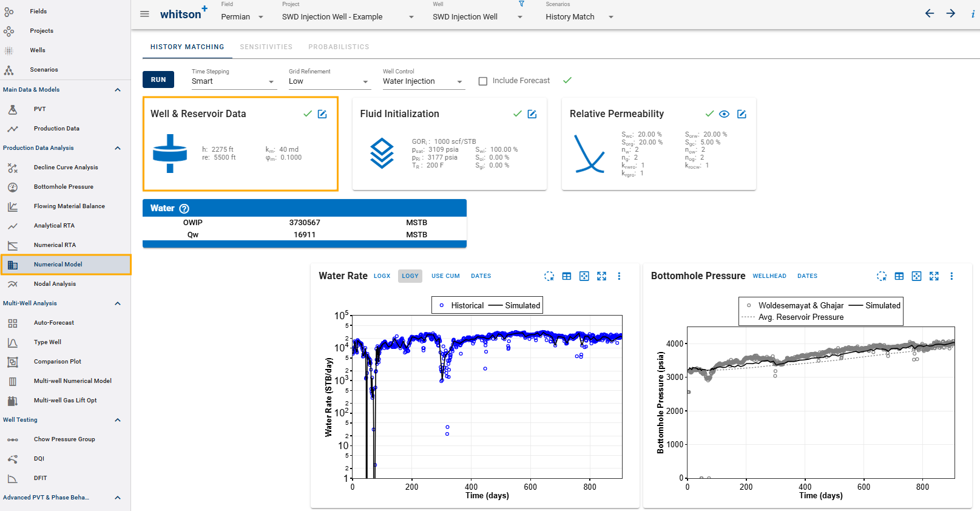Toggle the LOGY axis scale on Water Rate

[x=410, y=276]
